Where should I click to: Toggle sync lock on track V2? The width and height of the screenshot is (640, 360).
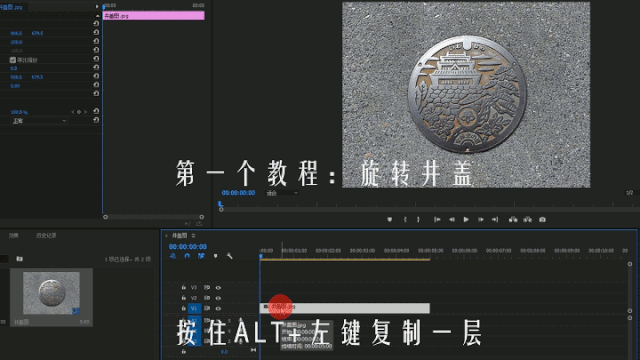click(207, 298)
